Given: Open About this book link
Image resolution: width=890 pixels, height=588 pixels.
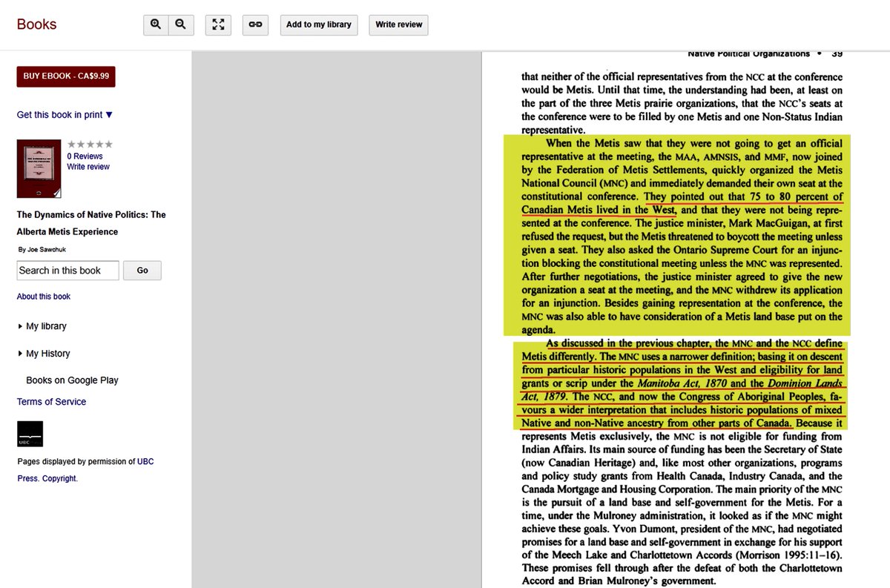Looking at the screenshot, I should [x=44, y=297].
